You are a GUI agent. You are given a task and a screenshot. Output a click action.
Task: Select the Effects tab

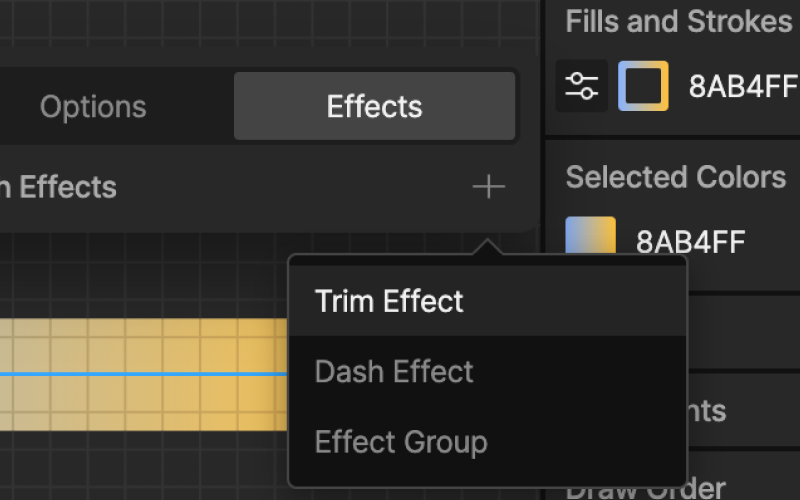374,106
